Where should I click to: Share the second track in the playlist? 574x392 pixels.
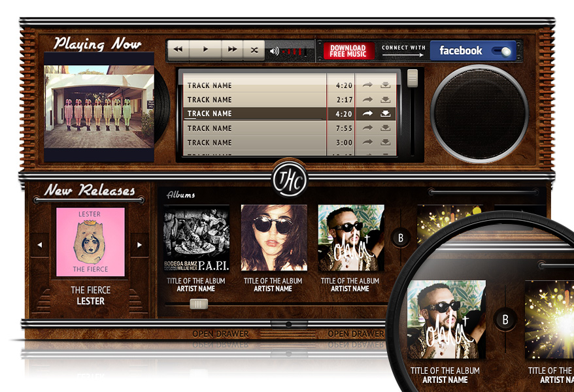[x=367, y=99]
